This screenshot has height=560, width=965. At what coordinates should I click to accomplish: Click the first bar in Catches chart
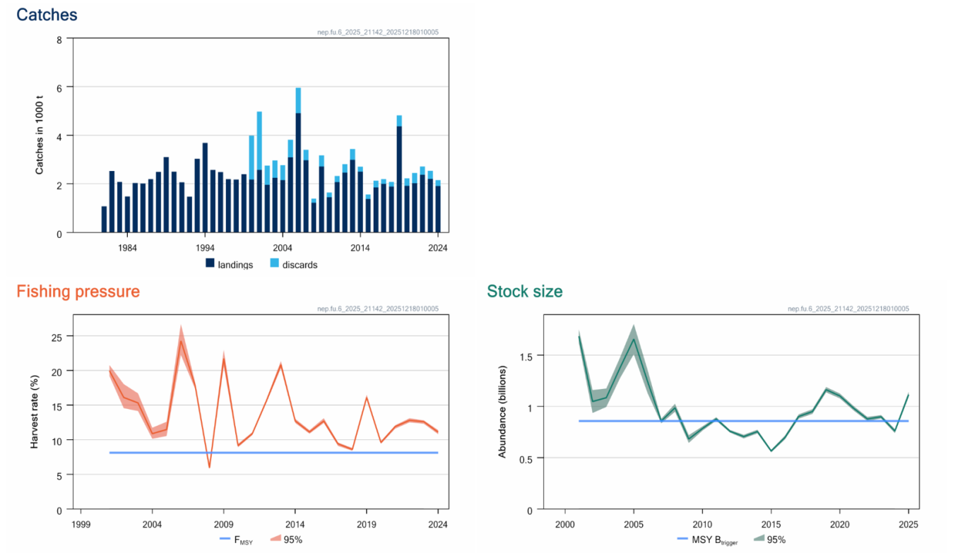pos(105,220)
